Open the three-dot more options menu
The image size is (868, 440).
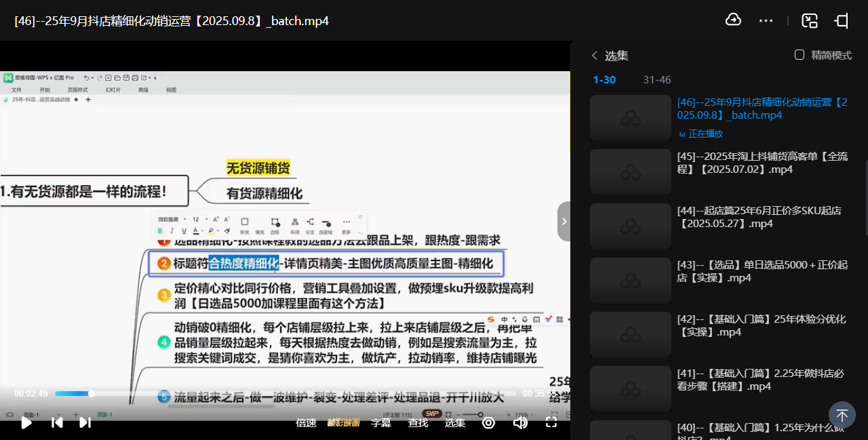click(766, 20)
